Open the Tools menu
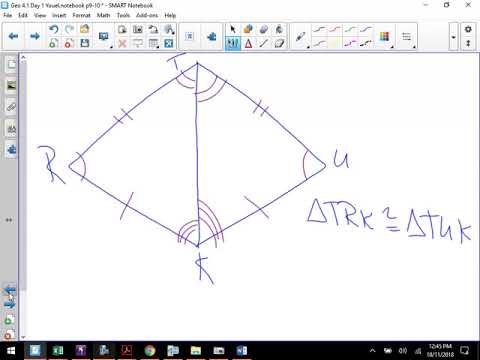The image size is (480, 360). tap(123, 15)
